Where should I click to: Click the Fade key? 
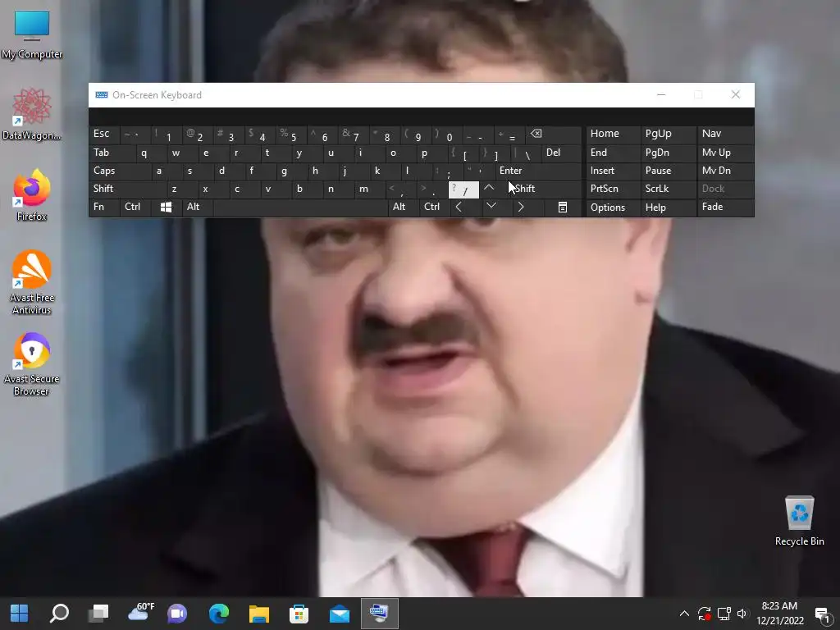[725, 208]
